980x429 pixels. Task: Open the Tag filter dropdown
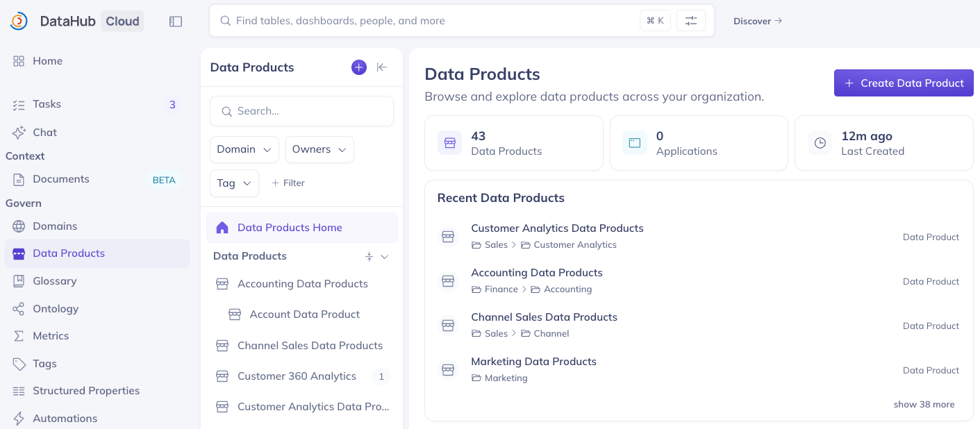coord(234,183)
